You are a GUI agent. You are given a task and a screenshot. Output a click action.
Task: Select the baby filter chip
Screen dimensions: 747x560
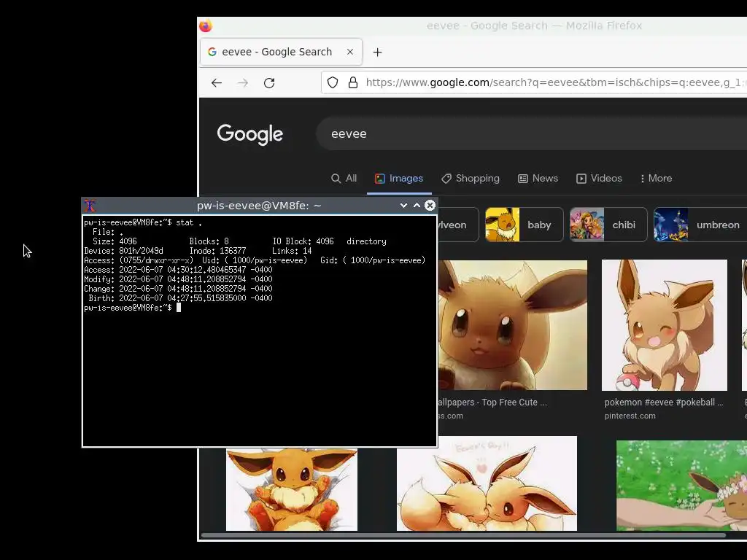tap(524, 225)
